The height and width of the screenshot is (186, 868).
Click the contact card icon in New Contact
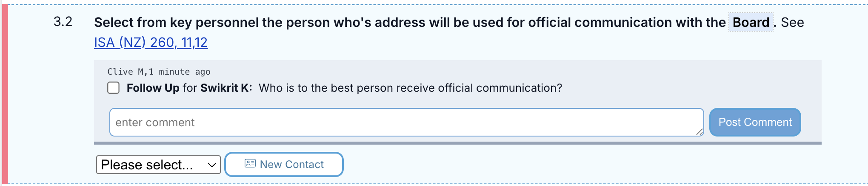(250, 164)
